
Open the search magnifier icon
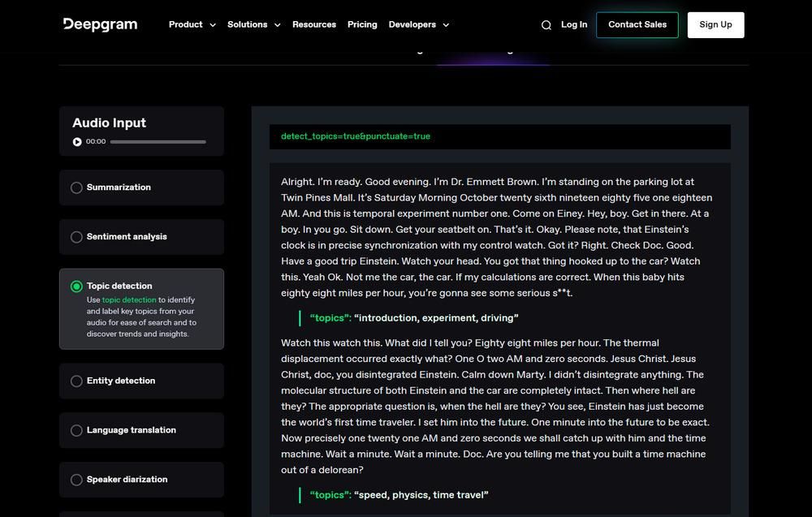[546, 25]
